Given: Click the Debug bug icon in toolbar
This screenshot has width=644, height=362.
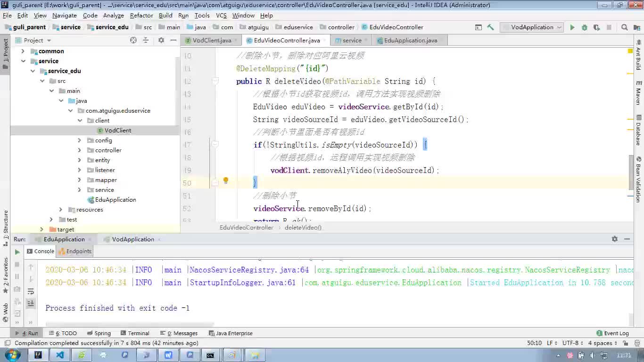Looking at the screenshot, I should coord(585,27).
